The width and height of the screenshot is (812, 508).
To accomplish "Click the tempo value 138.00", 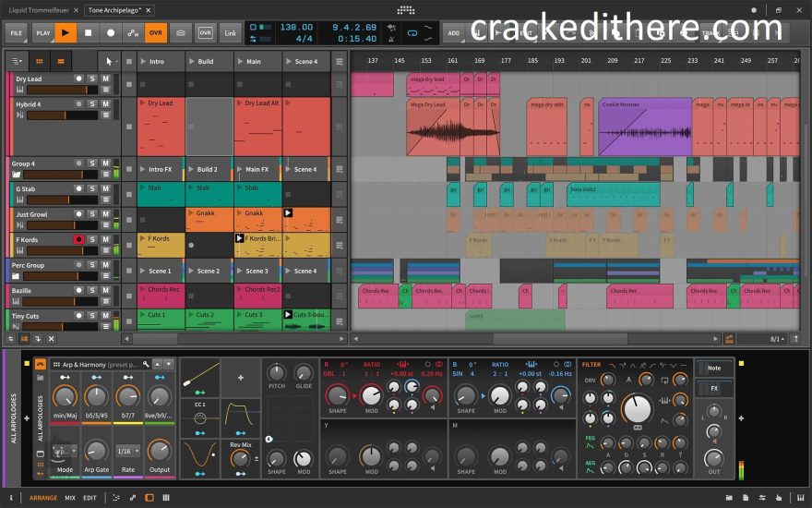I will (x=296, y=27).
